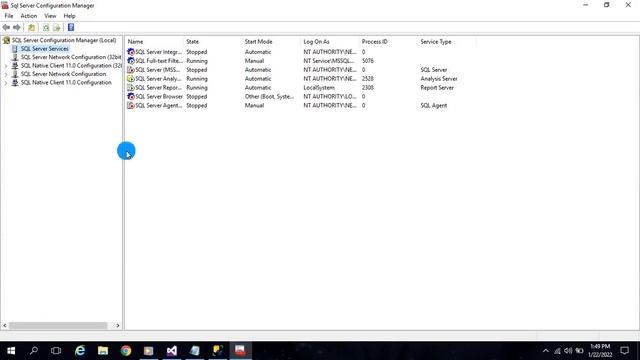640x360 pixels.
Task: Click the SQL Server Services tree node icon
Action: 15,49
